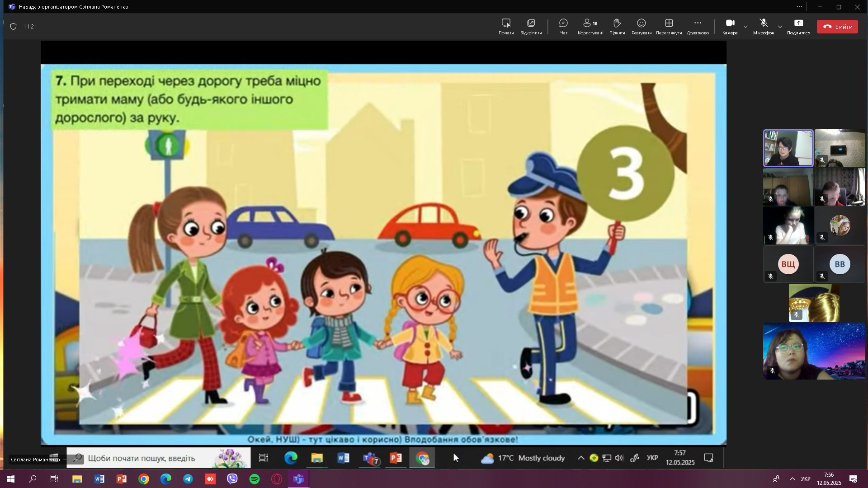868x488 pixels.
Task: Open the React emoji menu
Action: (641, 26)
